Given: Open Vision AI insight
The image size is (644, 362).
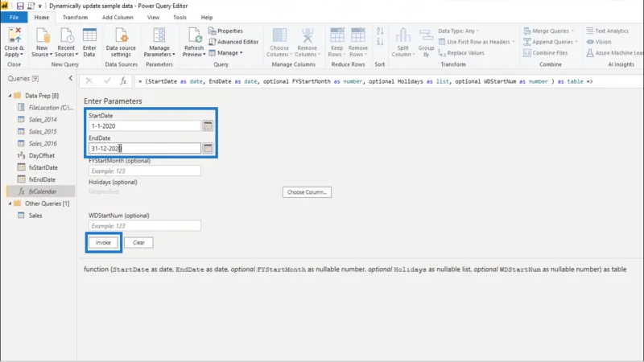Looking at the screenshot, I should (x=599, y=42).
